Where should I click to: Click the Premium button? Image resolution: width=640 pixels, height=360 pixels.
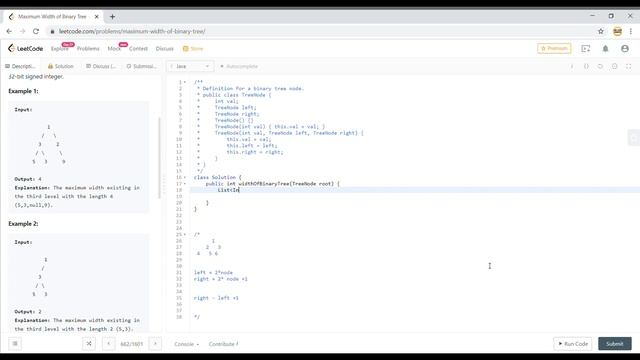554,49
